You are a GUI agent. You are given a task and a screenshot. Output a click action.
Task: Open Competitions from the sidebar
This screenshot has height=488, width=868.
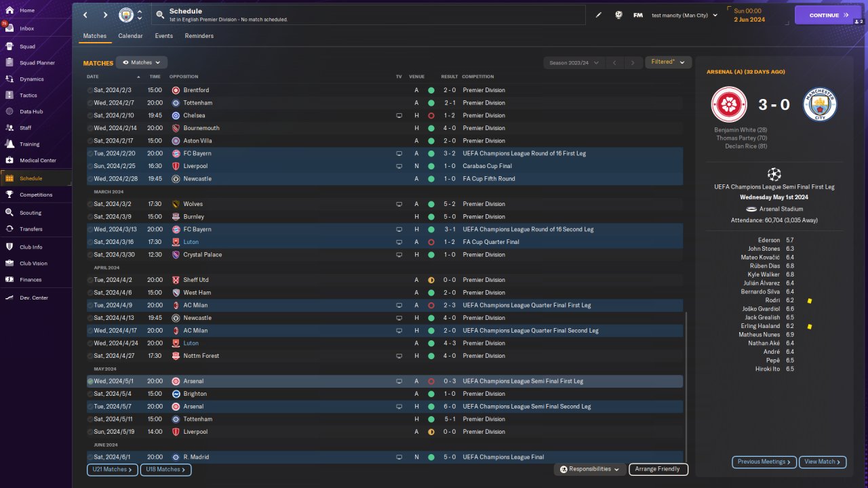35,195
